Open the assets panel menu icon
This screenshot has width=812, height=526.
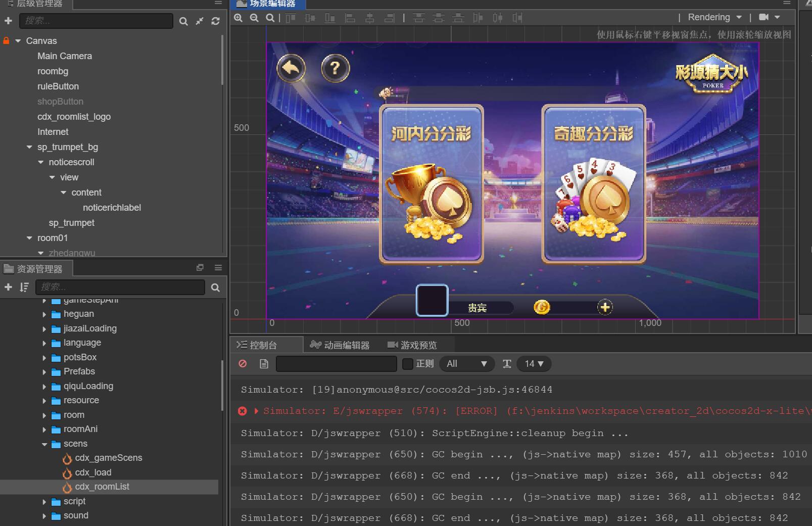tap(218, 267)
